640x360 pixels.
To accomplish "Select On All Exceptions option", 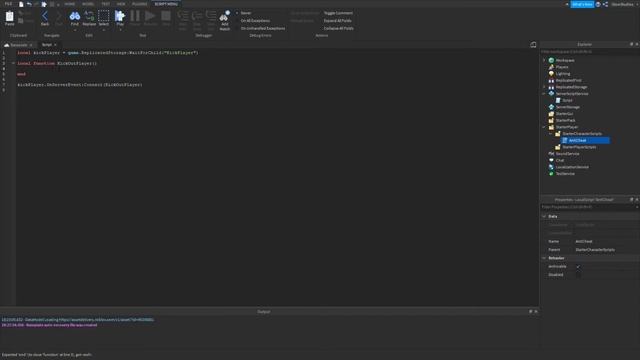I will coord(255,21).
